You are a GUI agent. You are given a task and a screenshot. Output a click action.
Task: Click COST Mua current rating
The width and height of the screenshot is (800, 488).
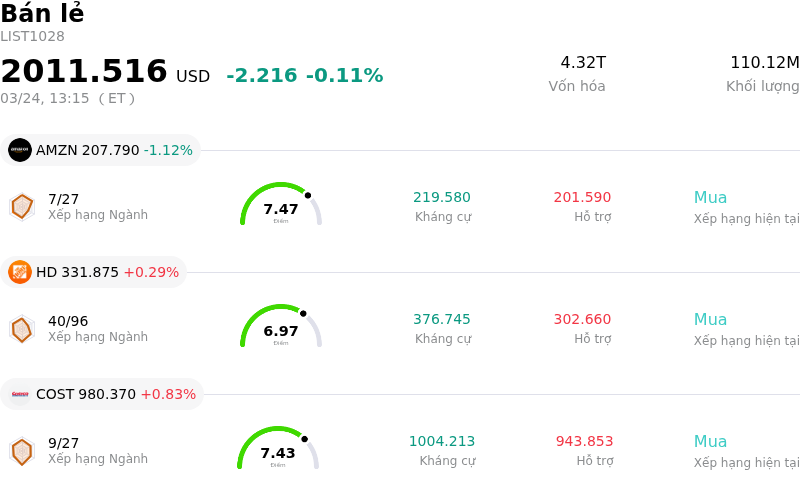(x=710, y=442)
